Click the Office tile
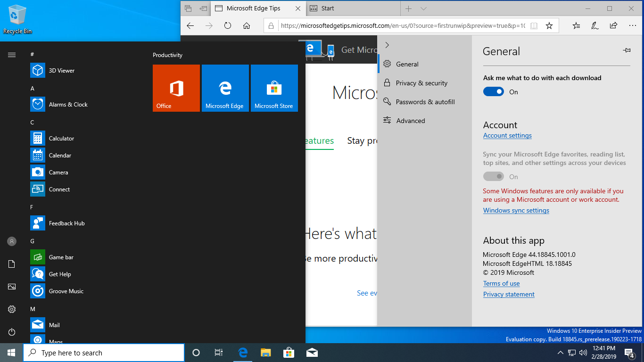Screen dimensions: 644x362 click(176, 88)
